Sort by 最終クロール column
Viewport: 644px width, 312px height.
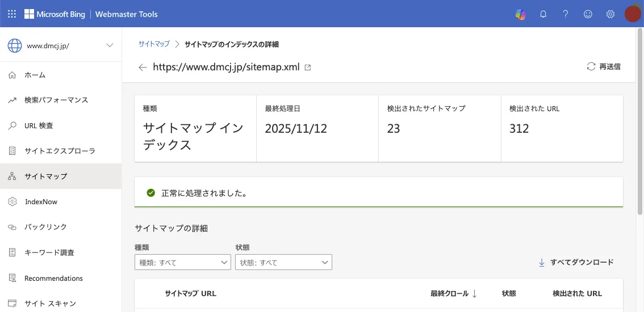coord(454,293)
